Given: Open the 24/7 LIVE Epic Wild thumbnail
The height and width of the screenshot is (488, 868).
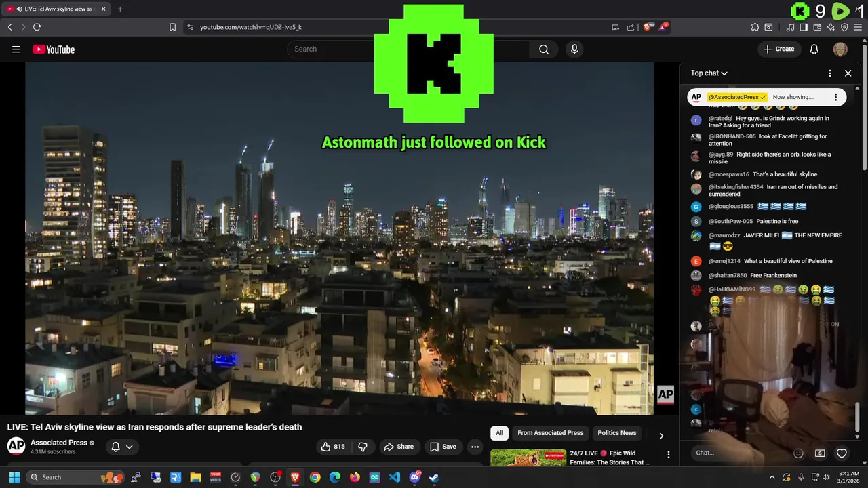Looking at the screenshot, I should pyautogui.click(x=528, y=458).
